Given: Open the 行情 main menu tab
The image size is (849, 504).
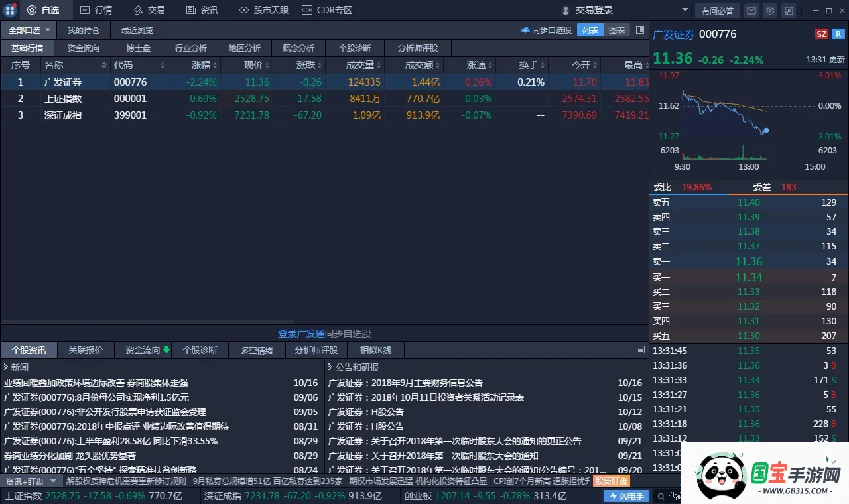Looking at the screenshot, I should pos(96,10).
